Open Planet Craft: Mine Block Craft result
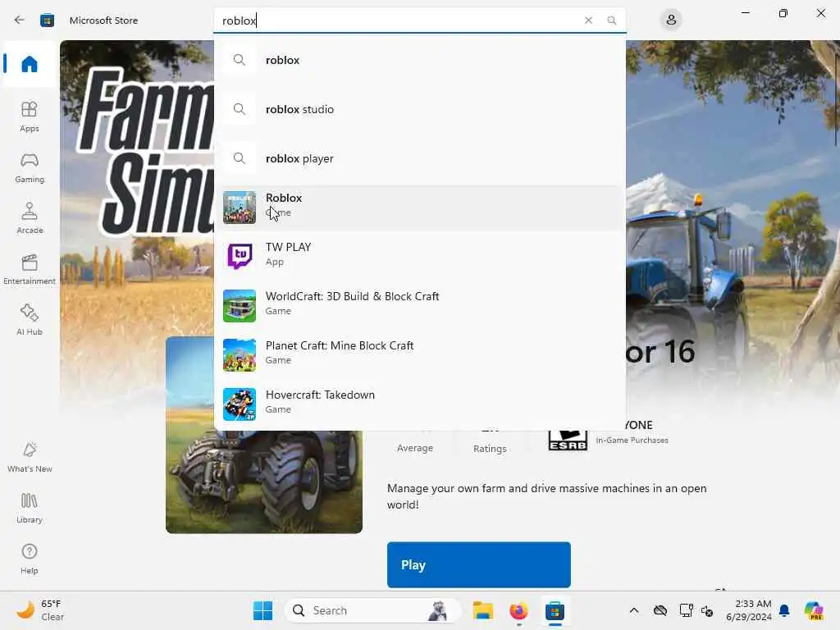 pyautogui.click(x=419, y=354)
